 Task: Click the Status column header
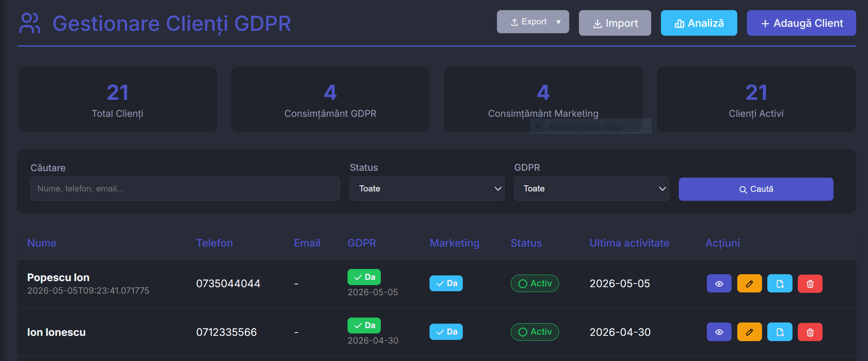[x=526, y=243]
